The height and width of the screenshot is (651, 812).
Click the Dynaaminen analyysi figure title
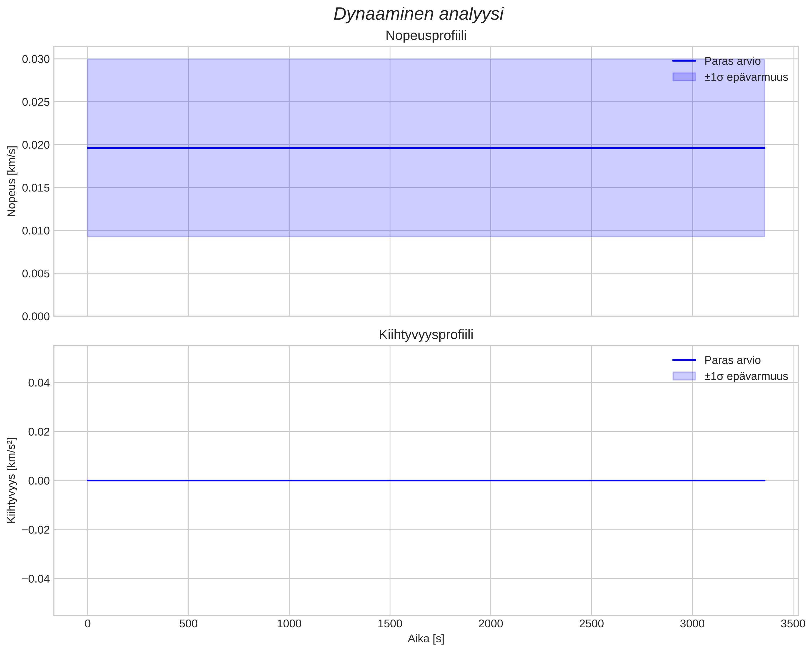coord(418,14)
